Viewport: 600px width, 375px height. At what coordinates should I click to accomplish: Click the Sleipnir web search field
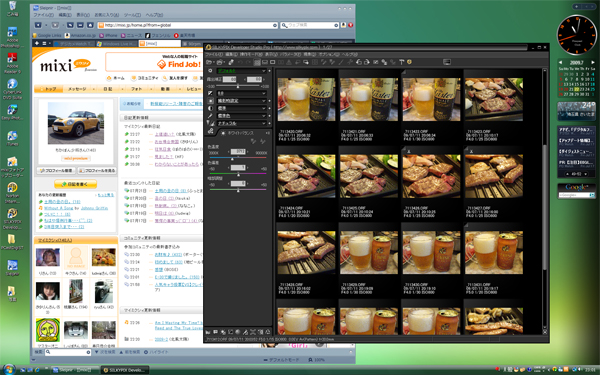pos(309,25)
